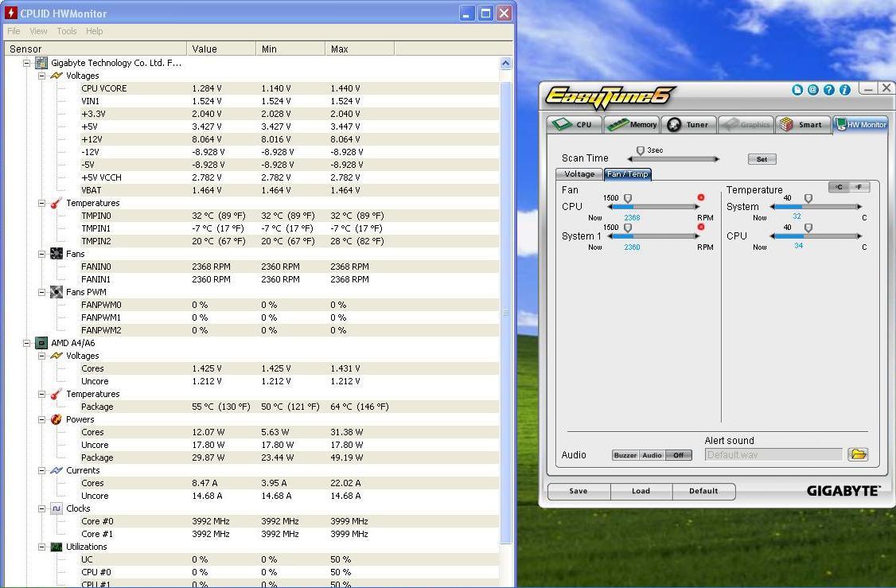Click the fan icon next to Fans PWM
Viewport: 896px width, 588px height.
[x=56, y=292]
